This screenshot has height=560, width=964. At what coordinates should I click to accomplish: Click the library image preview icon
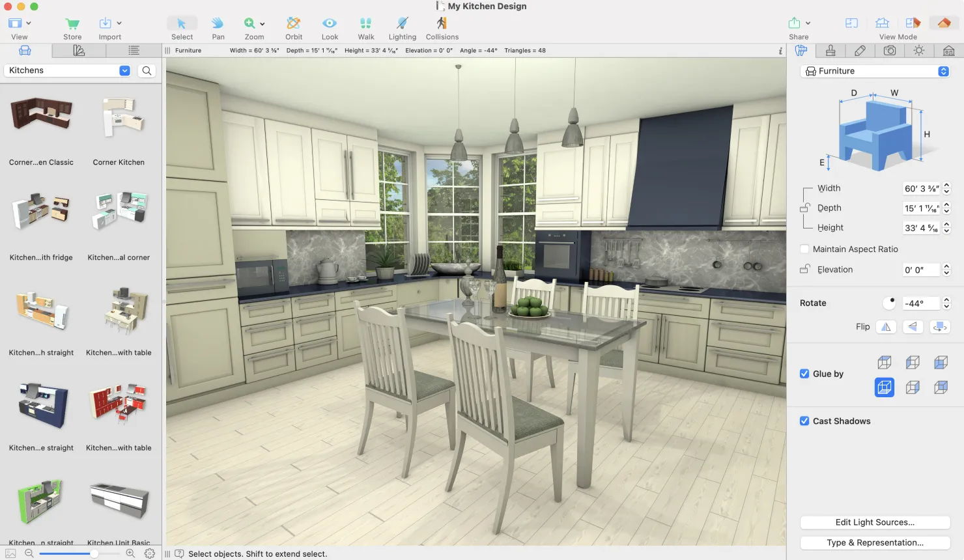point(10,553)
